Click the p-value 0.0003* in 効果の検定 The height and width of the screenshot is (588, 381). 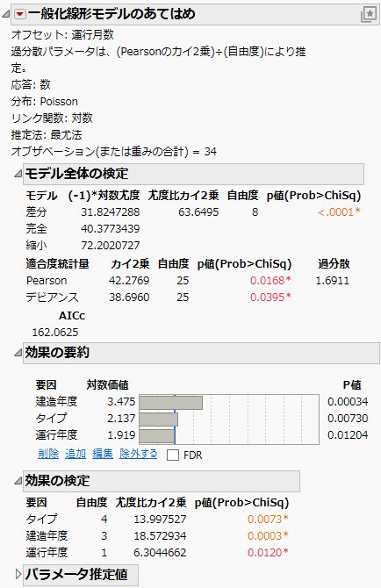268,536
